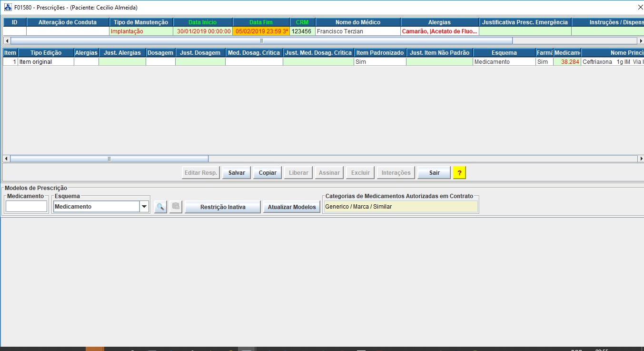This screenshot has width=644, height=351.
Task: Focus the Medicamento code input field
Action: pos(26,206)
